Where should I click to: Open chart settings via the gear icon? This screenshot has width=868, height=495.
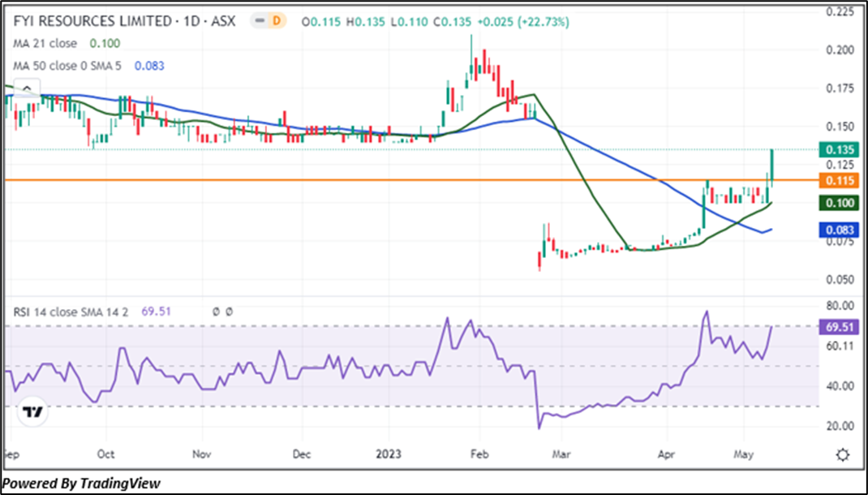tap(843, 455)
